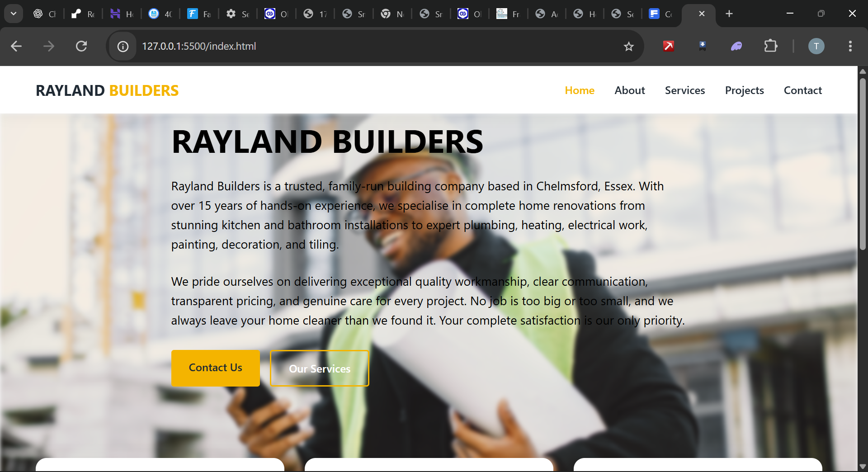Click the address bar URL

(199, 46)
